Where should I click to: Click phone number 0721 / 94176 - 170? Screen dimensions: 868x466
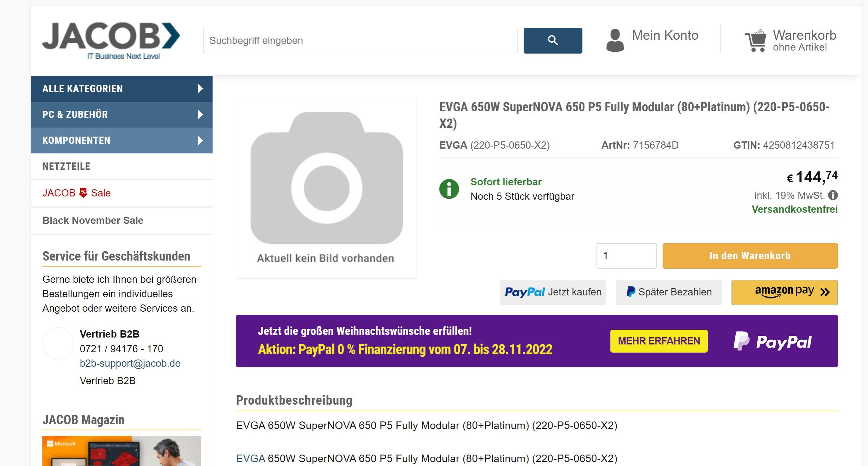point(121,349)
